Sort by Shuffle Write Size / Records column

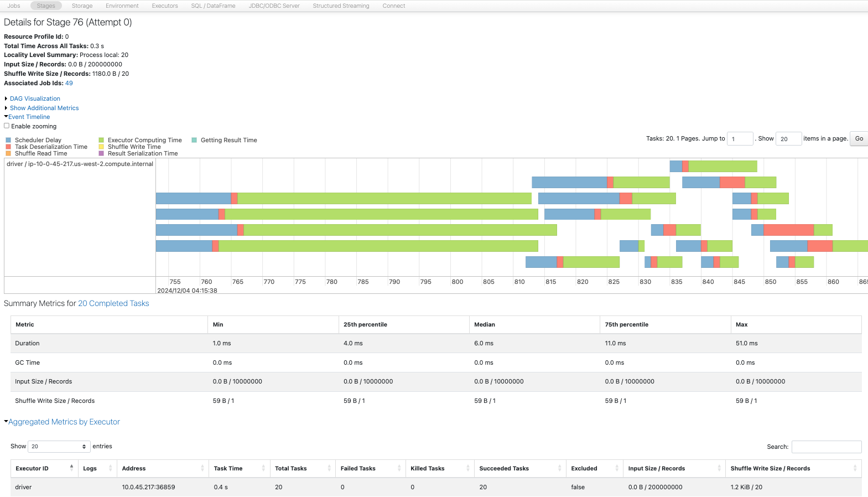(x=794, y=468)
